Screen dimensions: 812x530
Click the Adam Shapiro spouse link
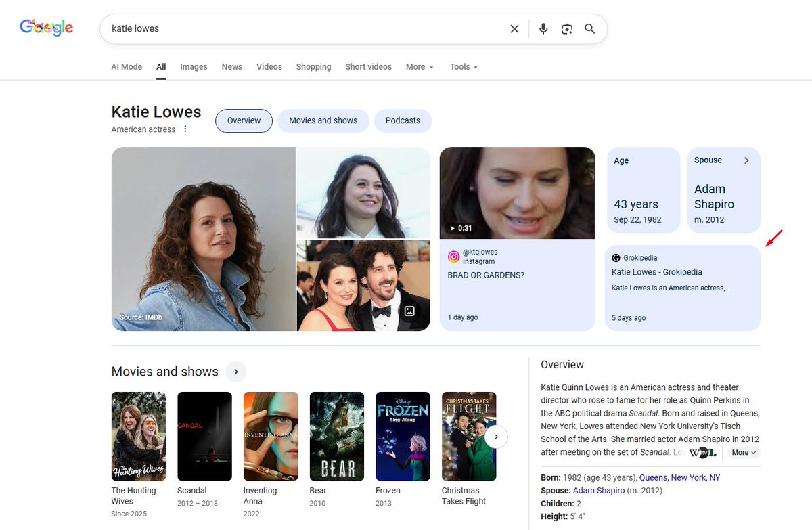(x=599, y=491)
